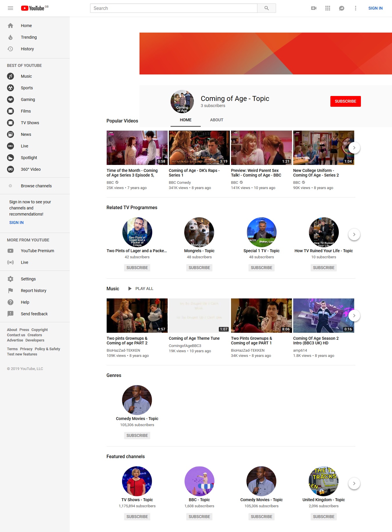Open Send feedback item
The width and height of the screenshot is (392, 532).
(35, 314)
